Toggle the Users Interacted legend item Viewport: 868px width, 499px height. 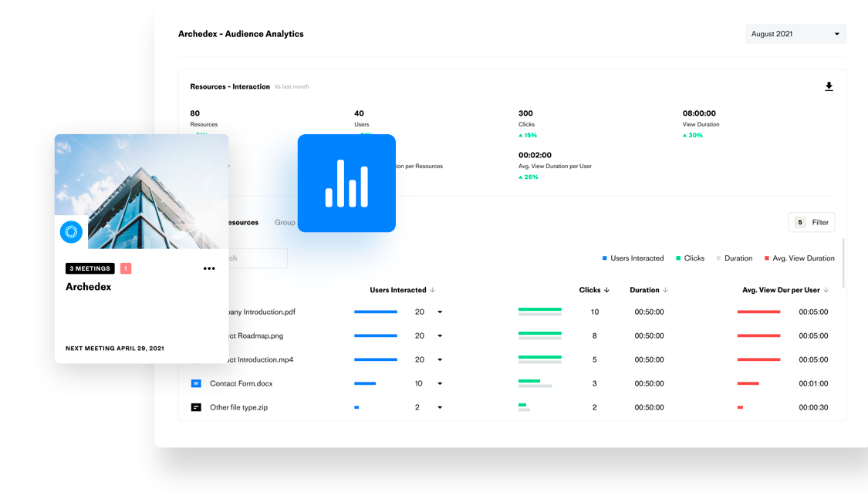(x=632, y=258)
